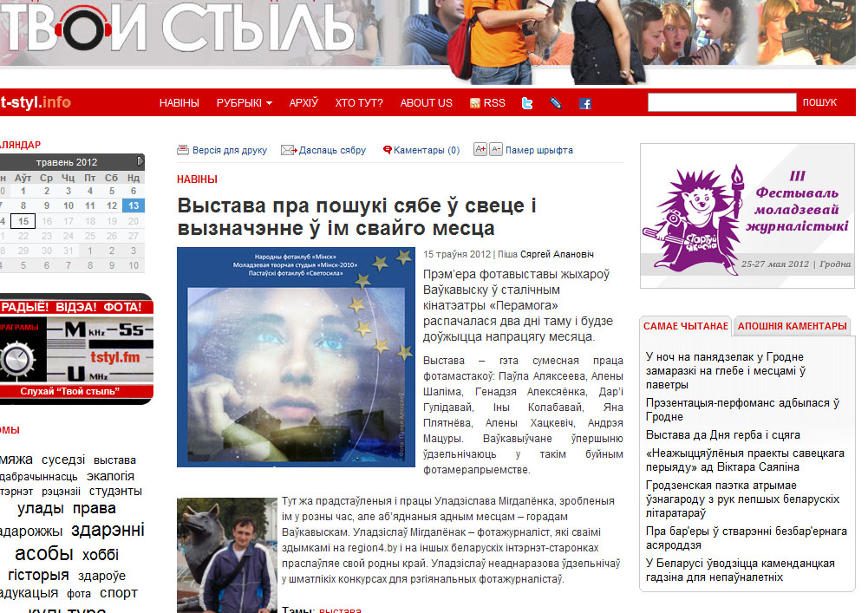Open the НАВІНЫ menu item
This screenshot has height=613, width=868.
[x=179, y=103]
